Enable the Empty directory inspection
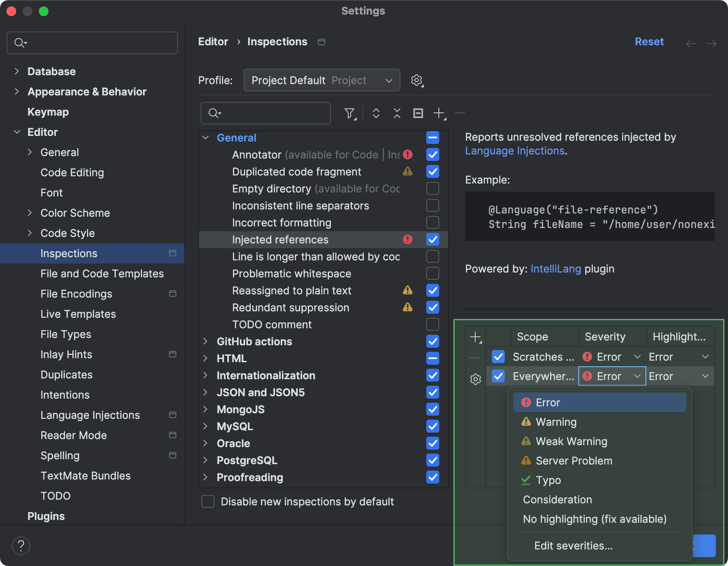This screenshot has height=566, width=728. tap(433, 188)
